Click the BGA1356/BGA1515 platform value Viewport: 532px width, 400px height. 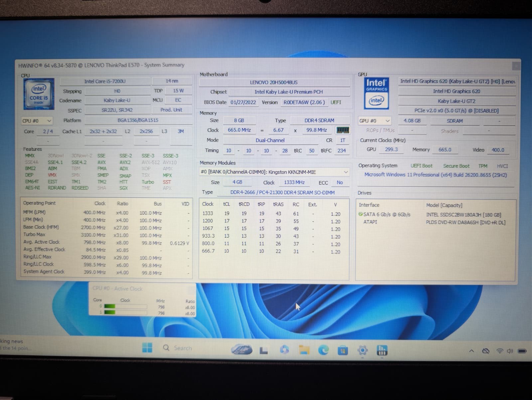138,120
